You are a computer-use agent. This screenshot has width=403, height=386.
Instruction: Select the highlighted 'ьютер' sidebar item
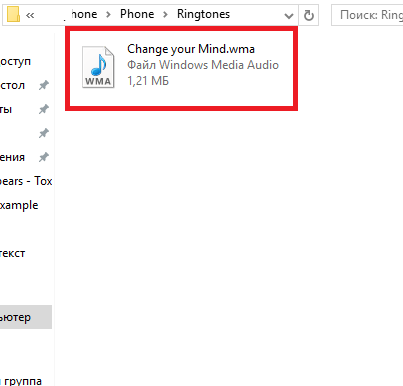coord(26,317)
